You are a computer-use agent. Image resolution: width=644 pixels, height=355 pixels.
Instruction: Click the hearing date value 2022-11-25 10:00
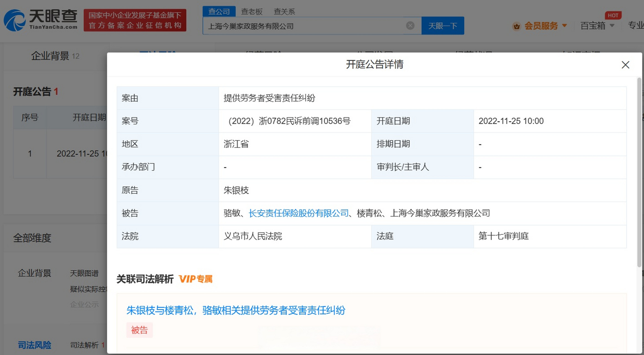tap(511, 121)
